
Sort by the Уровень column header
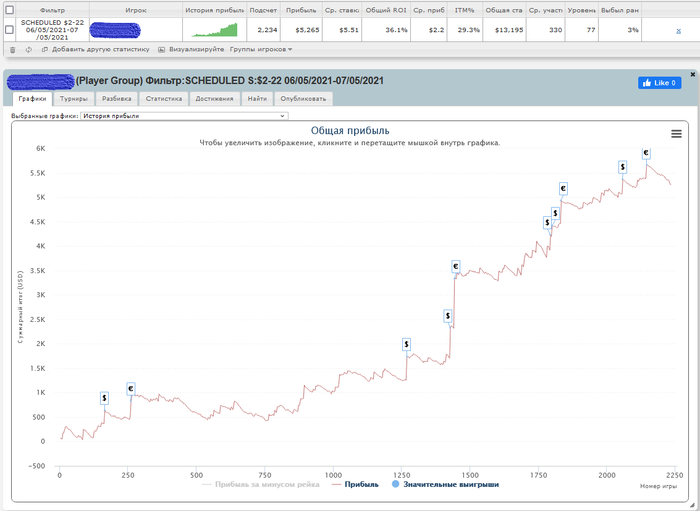tap(582, 10)
